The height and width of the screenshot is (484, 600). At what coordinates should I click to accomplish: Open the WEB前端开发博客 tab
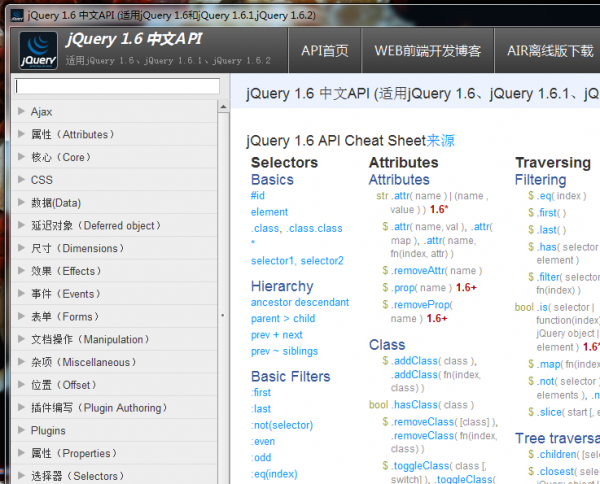(x=427, y=51)
